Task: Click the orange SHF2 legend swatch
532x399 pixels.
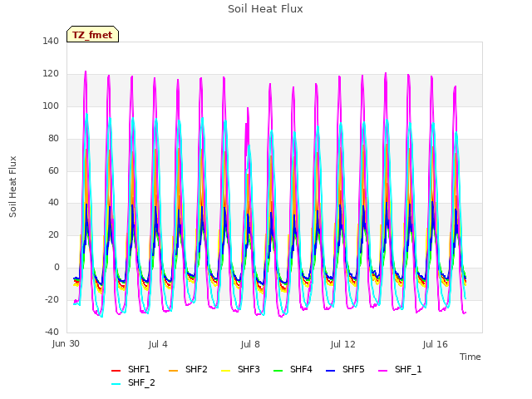Action: coord(174,370)
